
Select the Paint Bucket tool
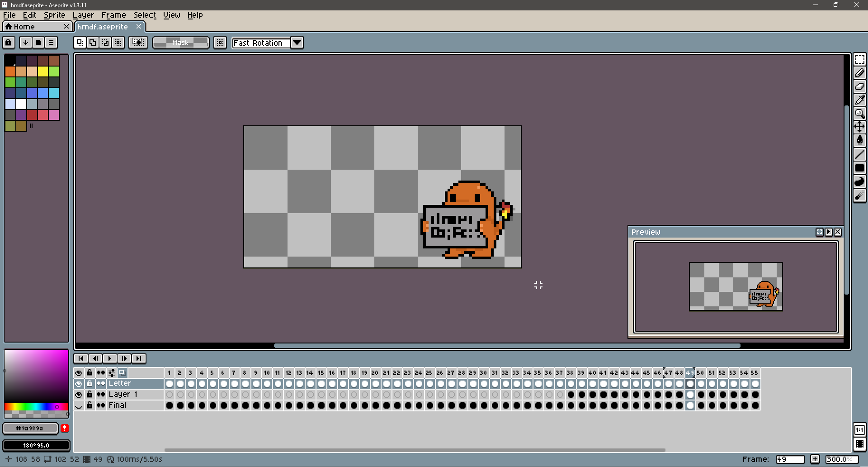pyautogui.click(x=859, y=141)
